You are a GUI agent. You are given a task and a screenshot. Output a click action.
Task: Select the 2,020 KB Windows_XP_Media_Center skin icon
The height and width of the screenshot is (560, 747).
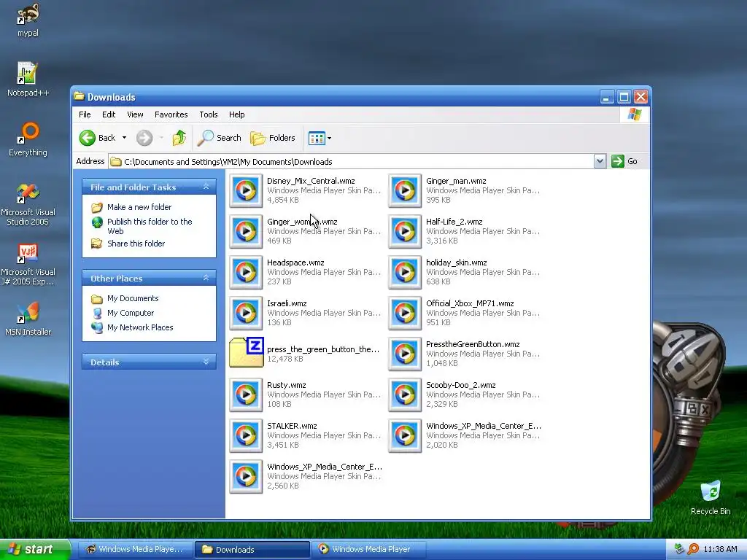[x=405, y=436]
